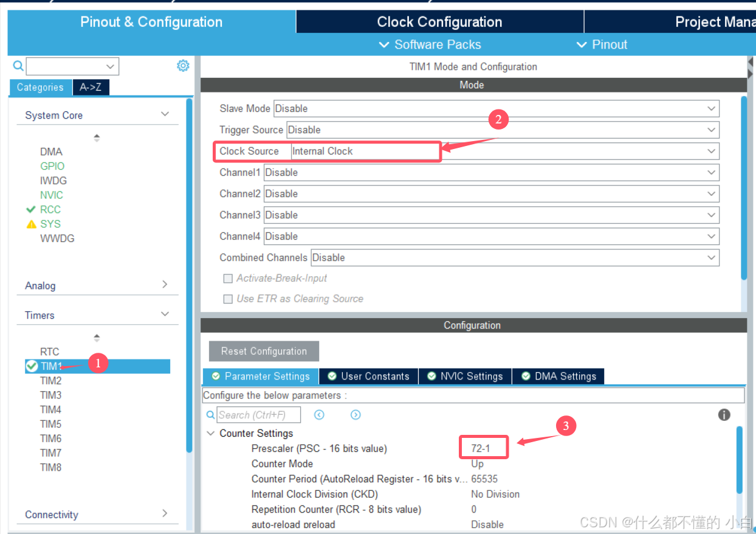Click the Prescaler value 72-1
Image resolution: width=756 pixels, height=534 pixels.
pyautogui.click(x=481, y=449)
